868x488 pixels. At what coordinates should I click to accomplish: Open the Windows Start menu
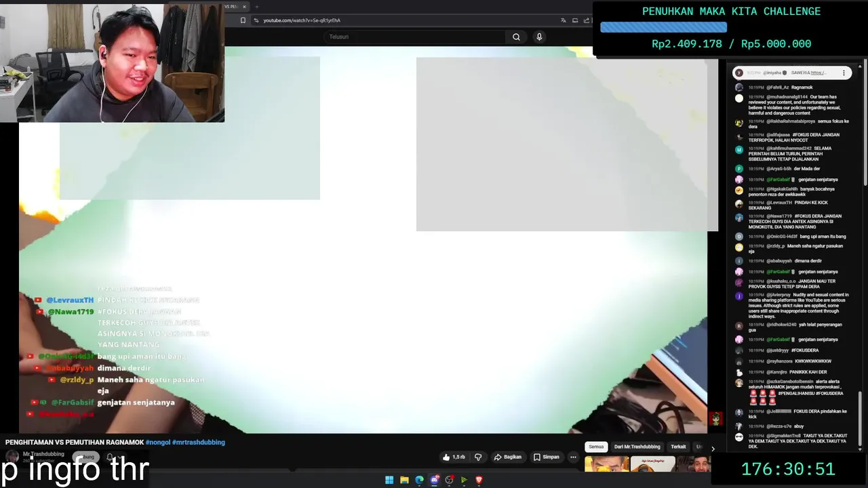coord(389,480)
